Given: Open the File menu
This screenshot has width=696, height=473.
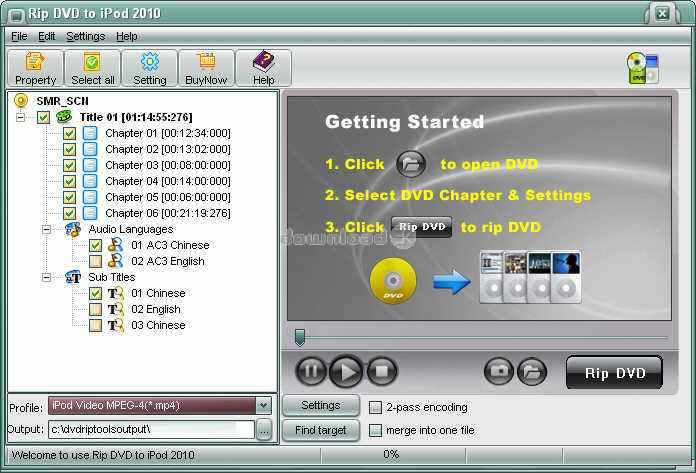Looking at the screenshot, I should point(19,36).
